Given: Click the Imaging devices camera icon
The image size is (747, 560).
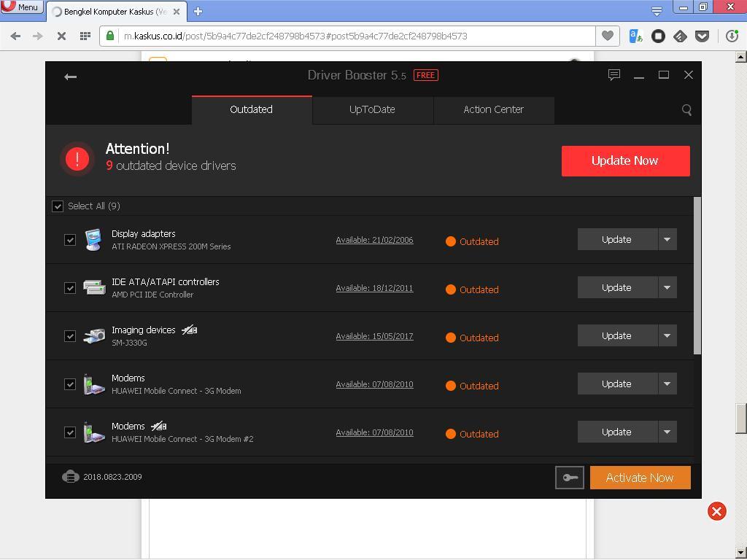Looking at the screenshot, I should click(x=94, y=335).
